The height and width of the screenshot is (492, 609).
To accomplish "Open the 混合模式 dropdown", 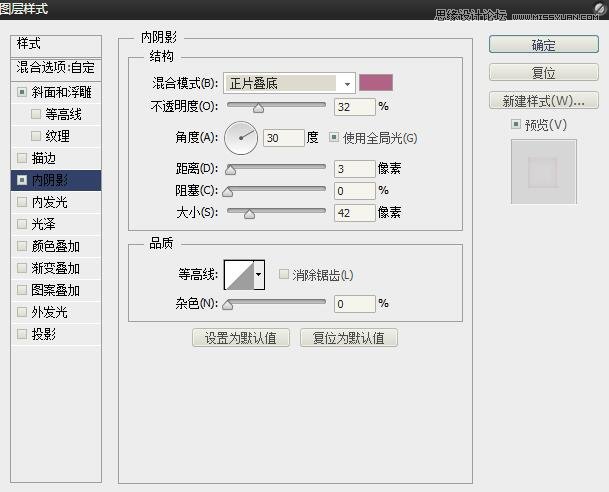I will [289, 83].
